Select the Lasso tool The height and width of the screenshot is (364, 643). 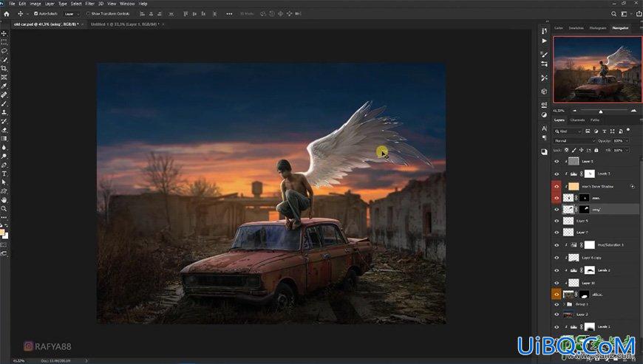pyautogui.click(x=4, y=51)
